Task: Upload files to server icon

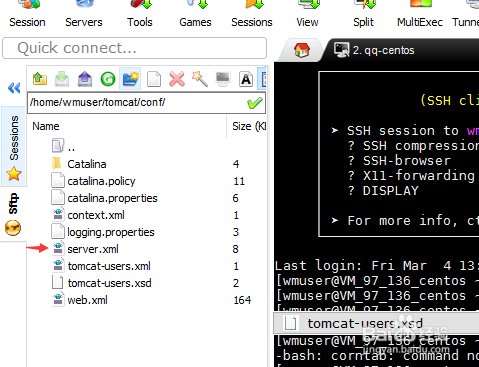Action: (x=85, y=79)
